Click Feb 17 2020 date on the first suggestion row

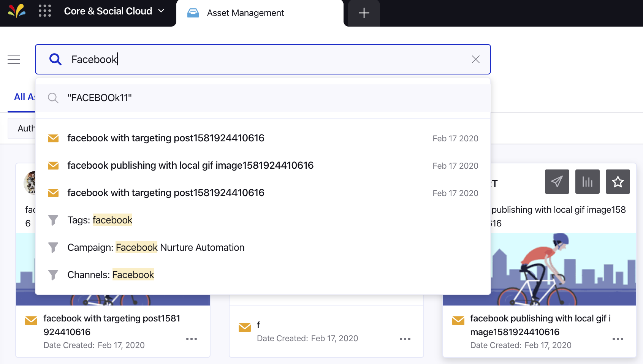click(455, 139)
